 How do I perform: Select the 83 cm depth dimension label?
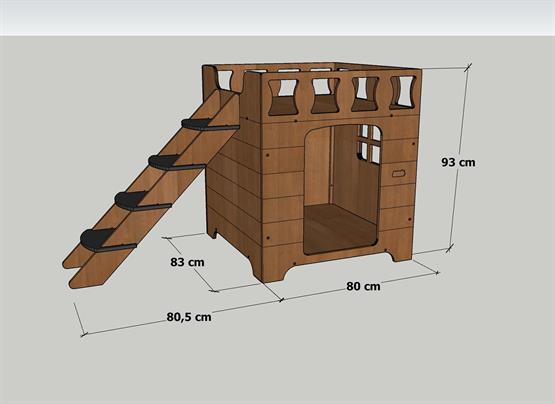tap(187, 262)
